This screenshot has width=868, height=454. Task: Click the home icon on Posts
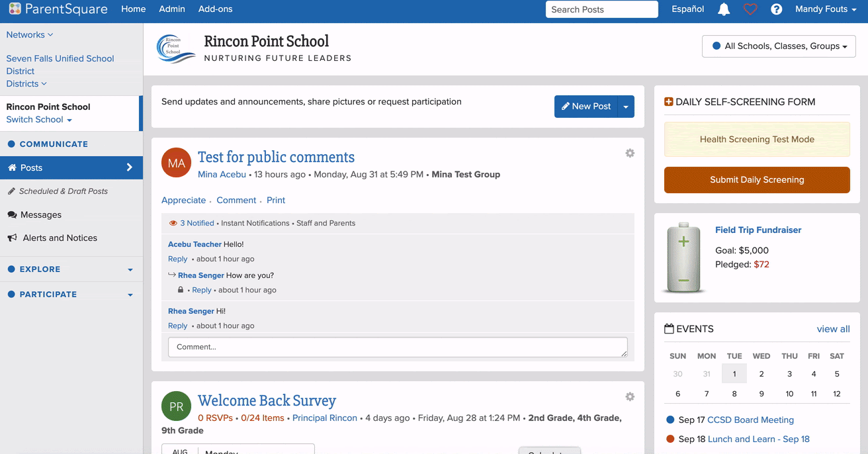click(12, 168)
